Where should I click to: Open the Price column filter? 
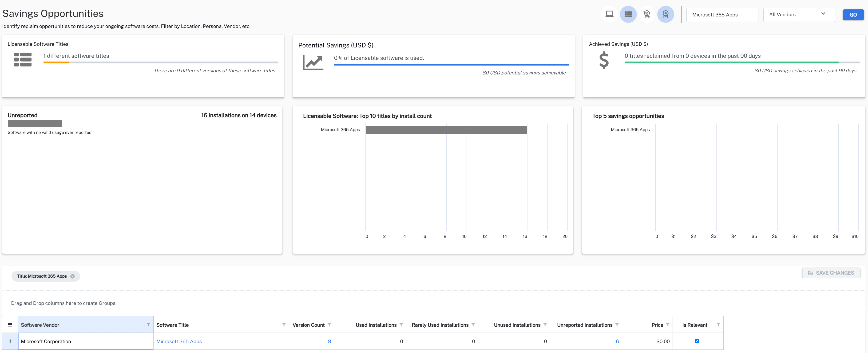[x=667, y=325]
